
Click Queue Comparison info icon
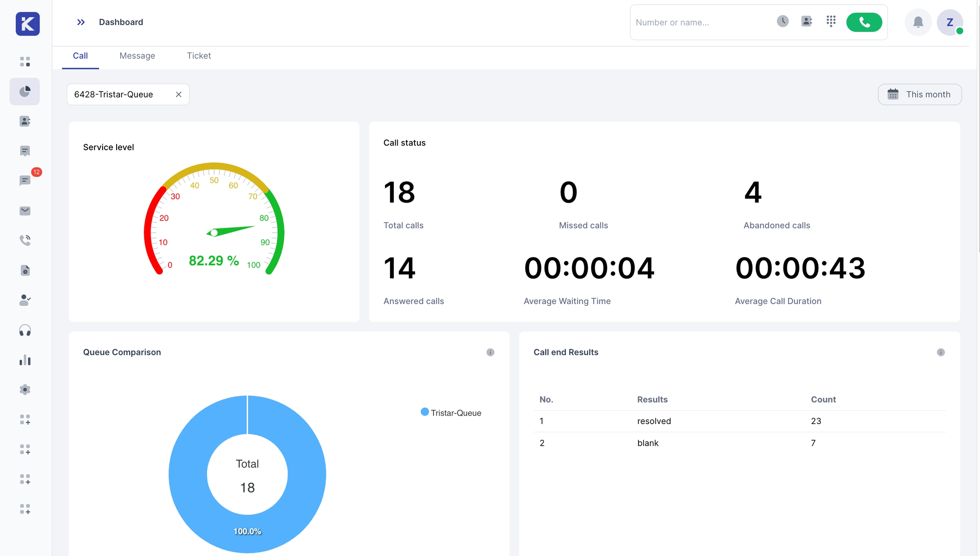click(x=490, y=352)
